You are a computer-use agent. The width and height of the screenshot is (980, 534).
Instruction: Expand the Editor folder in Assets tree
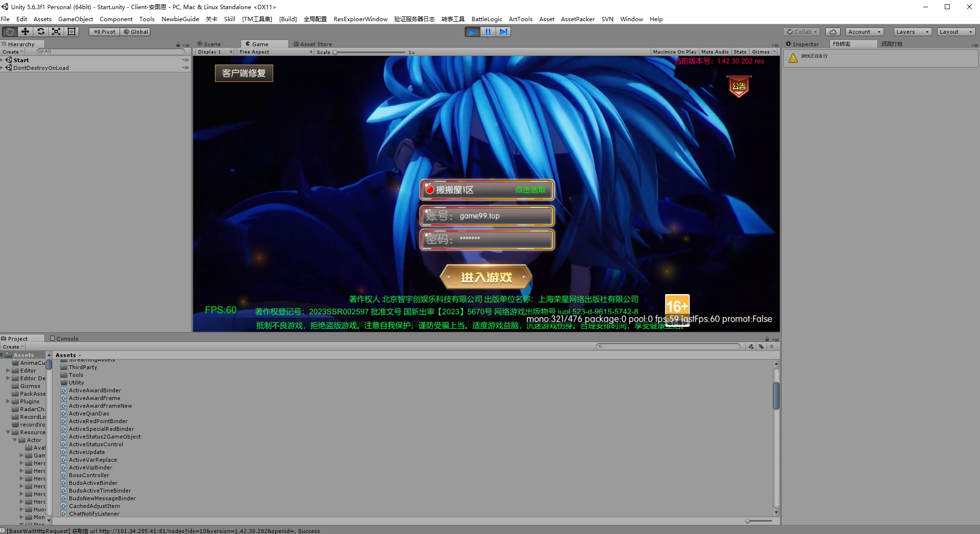pos(8,371)
